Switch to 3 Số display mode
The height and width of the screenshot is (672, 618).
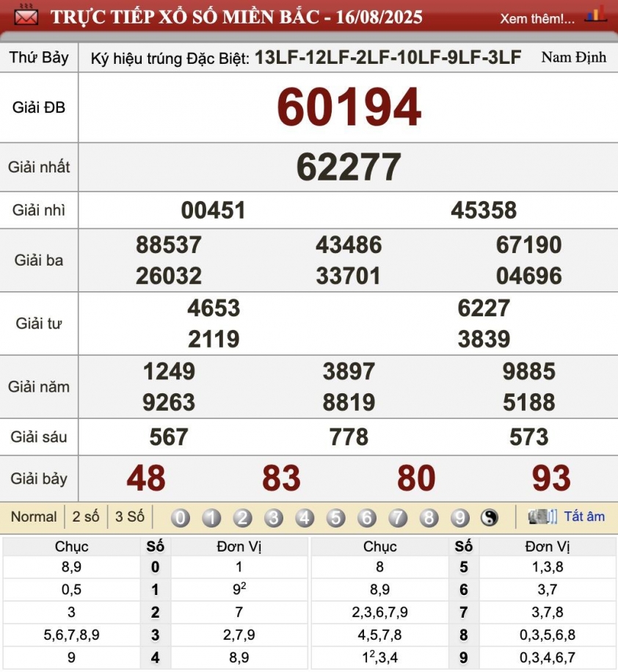(130, 517)
